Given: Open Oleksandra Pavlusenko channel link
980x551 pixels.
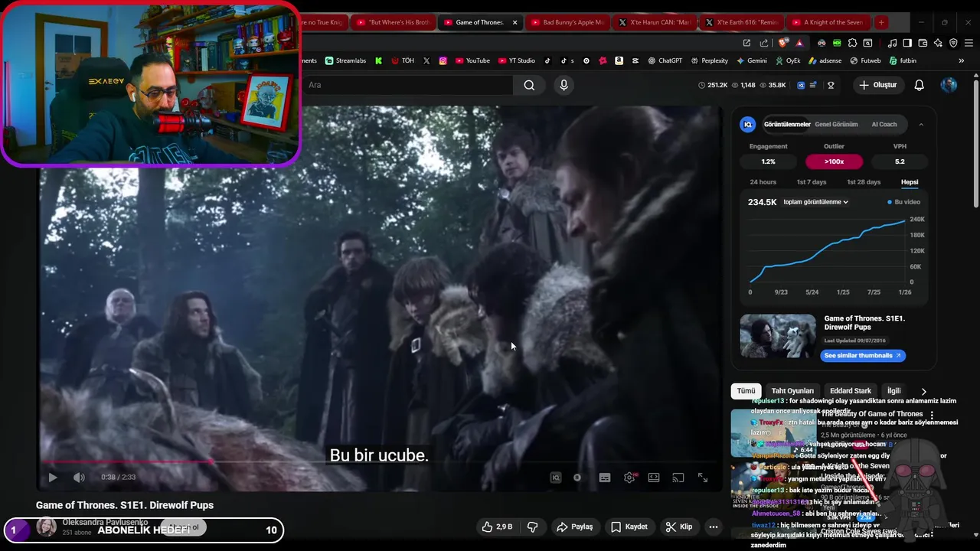Looking at the screenshot, I should click(105, 522).
